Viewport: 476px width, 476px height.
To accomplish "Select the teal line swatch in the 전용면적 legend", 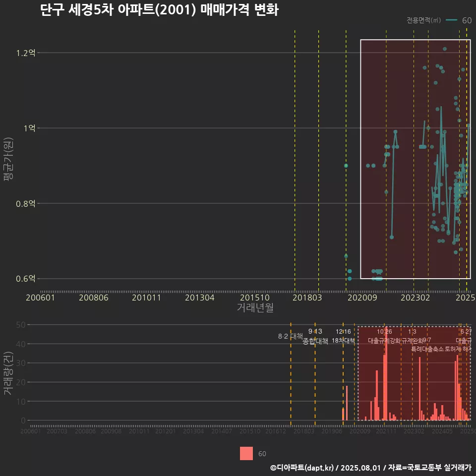I will (451, 20).
